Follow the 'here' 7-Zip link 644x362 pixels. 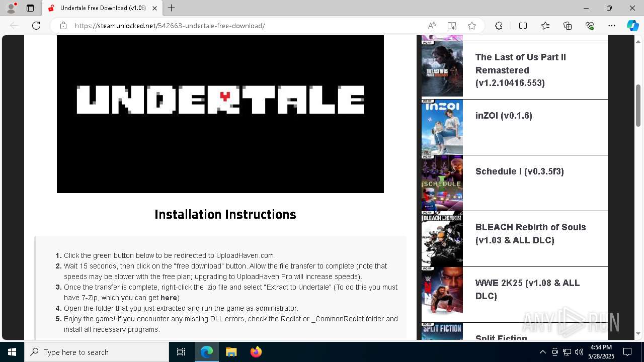pyautogui.click(x=169, y=298)
